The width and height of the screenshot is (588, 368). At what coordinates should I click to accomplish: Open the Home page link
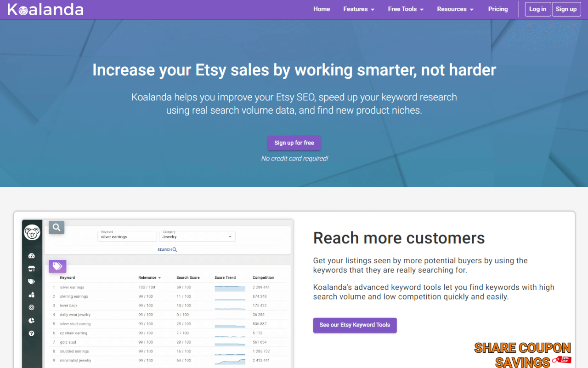pyautogui.click(x=322, y=9)
